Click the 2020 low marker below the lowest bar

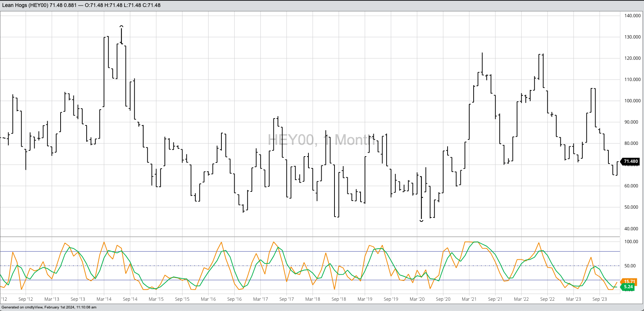(421, 221)
